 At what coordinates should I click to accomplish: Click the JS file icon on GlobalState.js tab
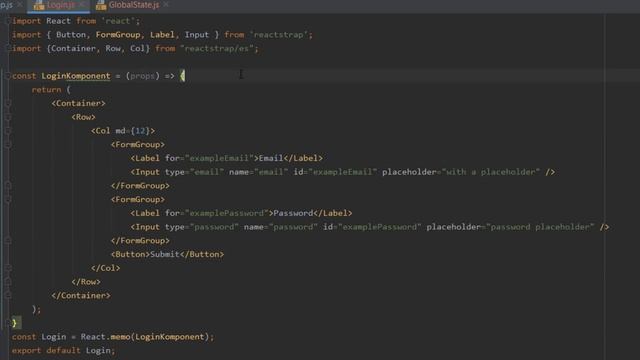(x=101, y=5)
